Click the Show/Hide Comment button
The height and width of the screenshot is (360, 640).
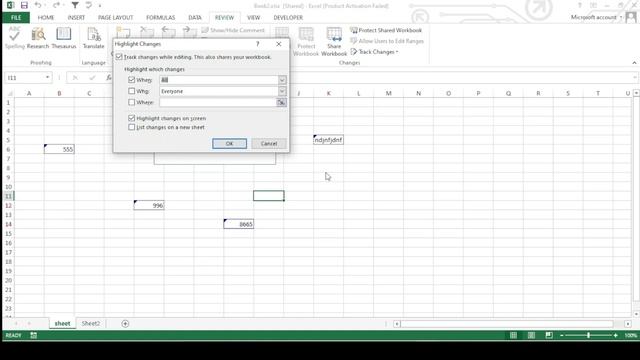click(x=233, y=30)
